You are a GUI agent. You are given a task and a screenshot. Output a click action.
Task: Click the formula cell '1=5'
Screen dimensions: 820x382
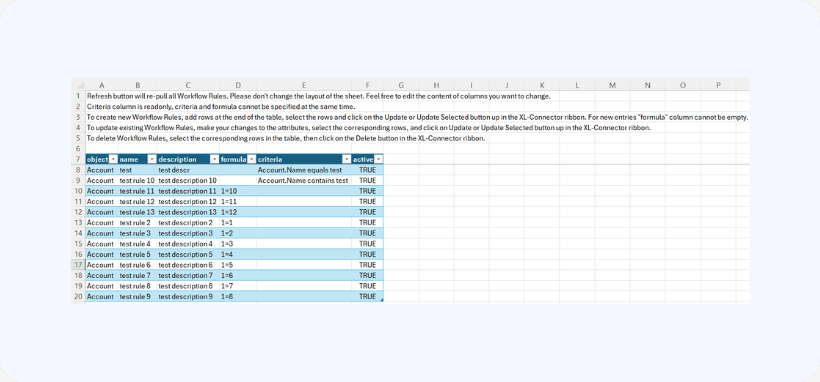pyautogui.click(x=238, y=265)
